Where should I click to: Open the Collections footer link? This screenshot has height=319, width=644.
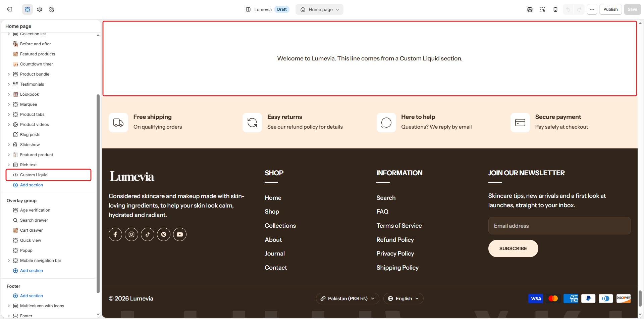pyautogui.click(x=280, y=226)
